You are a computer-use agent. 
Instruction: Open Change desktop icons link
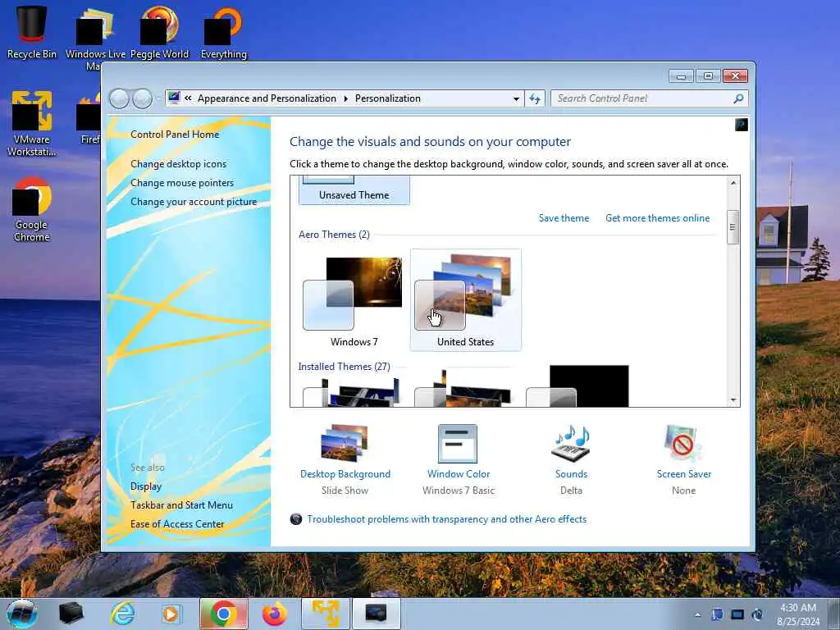pos(178,164)
